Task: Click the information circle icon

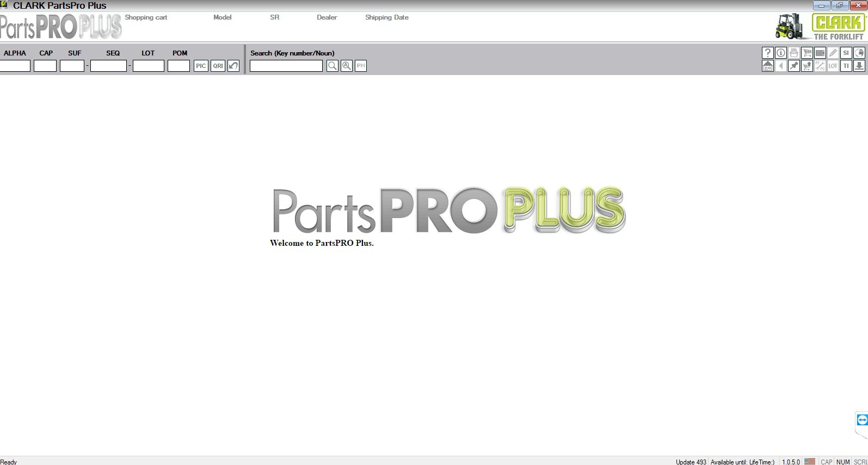Action: [x=780, y=53]
